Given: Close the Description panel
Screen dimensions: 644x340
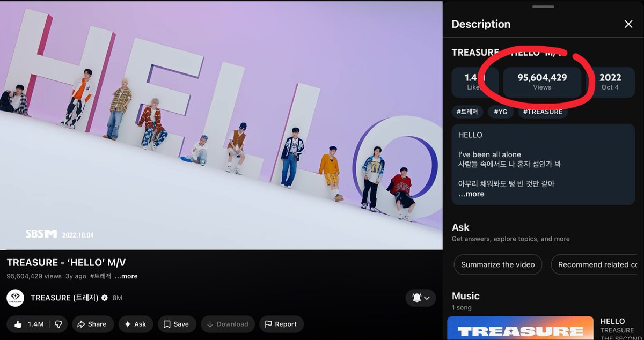Looking at the screenshot, I should 628,24.
